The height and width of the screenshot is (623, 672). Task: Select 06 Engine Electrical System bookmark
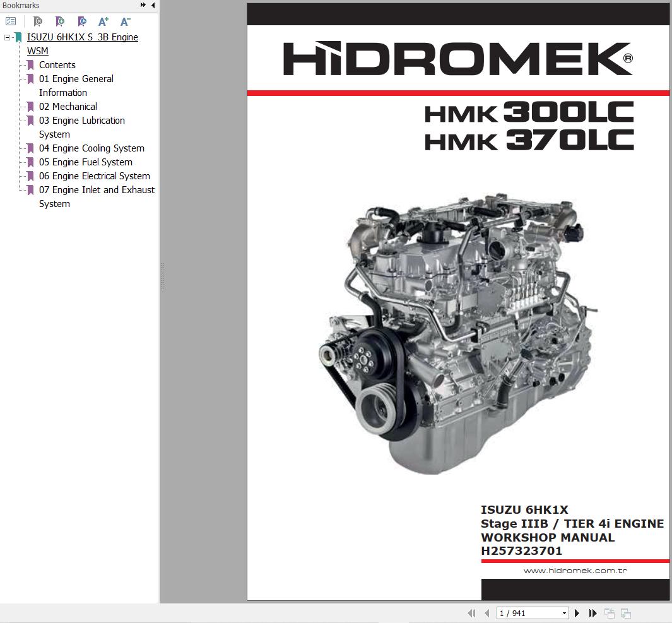[94, 176]
